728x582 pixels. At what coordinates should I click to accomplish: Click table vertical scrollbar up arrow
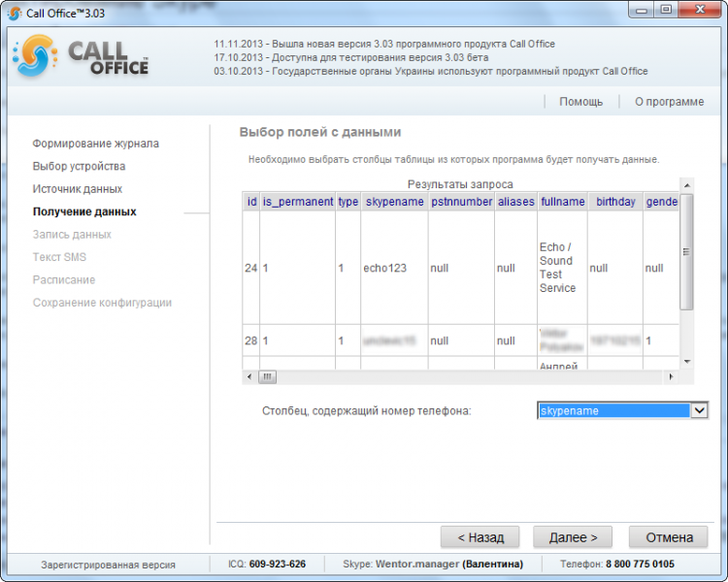[686, 185]
